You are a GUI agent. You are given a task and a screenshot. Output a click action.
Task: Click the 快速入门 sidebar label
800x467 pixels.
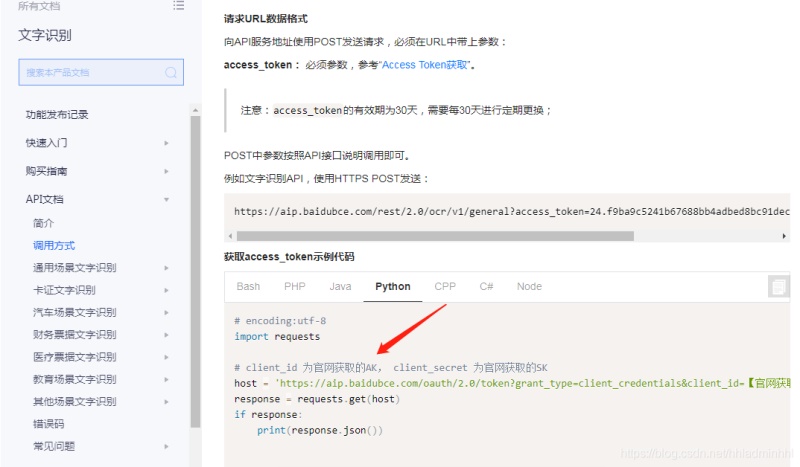coord(46,143)
